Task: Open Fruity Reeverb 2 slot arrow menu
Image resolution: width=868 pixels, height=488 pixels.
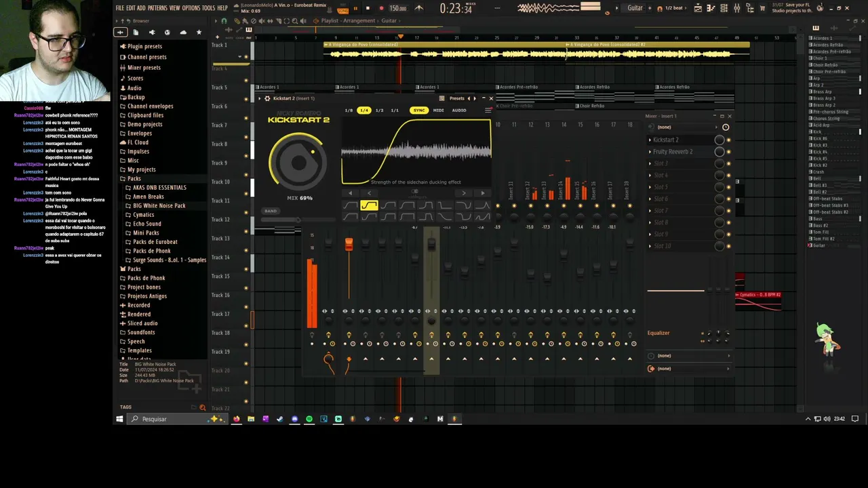Action: [x=650, y=152]
